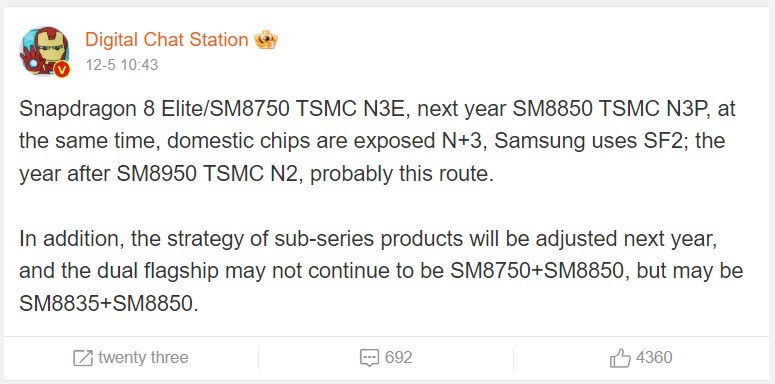Click the orange verified V badge
Screen dimensions: 775x384
coord(62,70)
